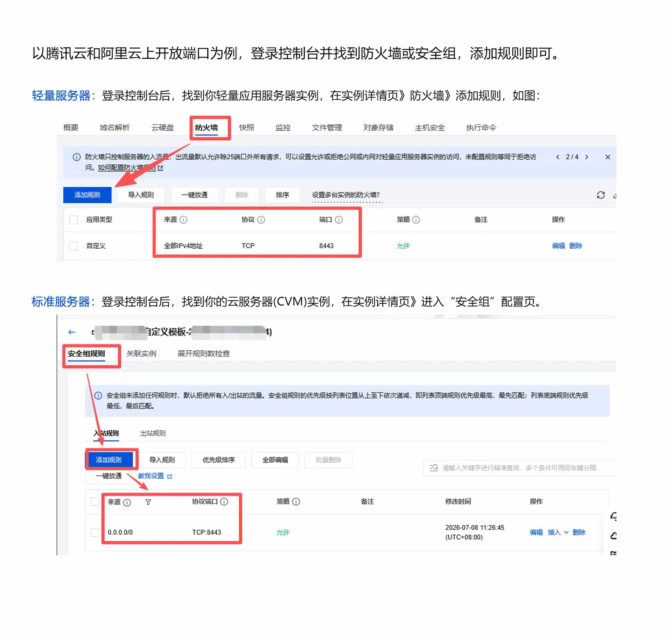Click 删除 for the 0.0.0.0/0 rule
This screenshot has height=640, width=672.
(579, 532)
